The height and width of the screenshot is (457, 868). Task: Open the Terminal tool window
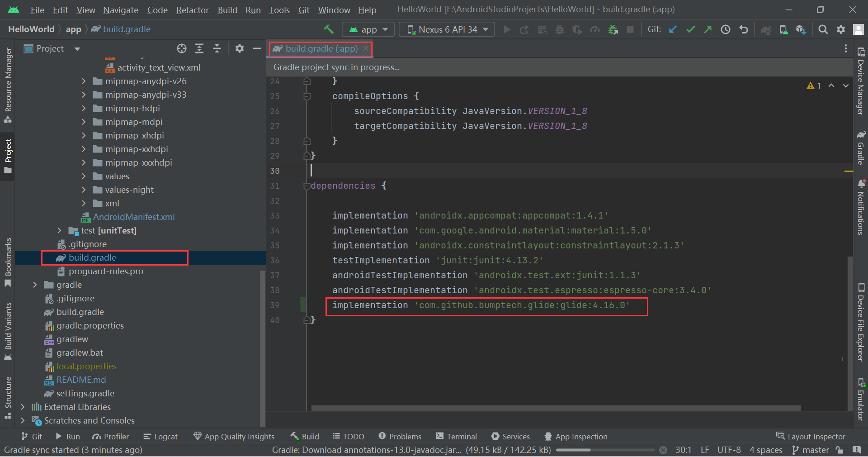[456, 437]
